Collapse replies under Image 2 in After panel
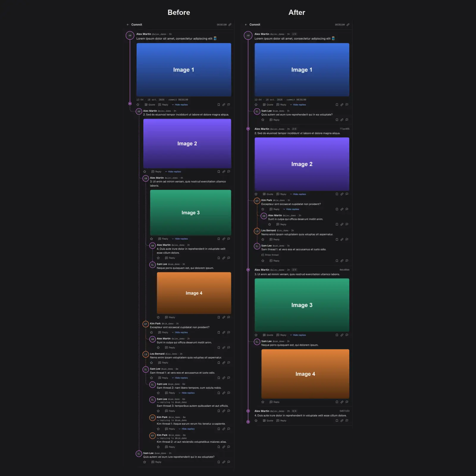Image resolution: width=476 pixels, height=476 pixels. 298,194
